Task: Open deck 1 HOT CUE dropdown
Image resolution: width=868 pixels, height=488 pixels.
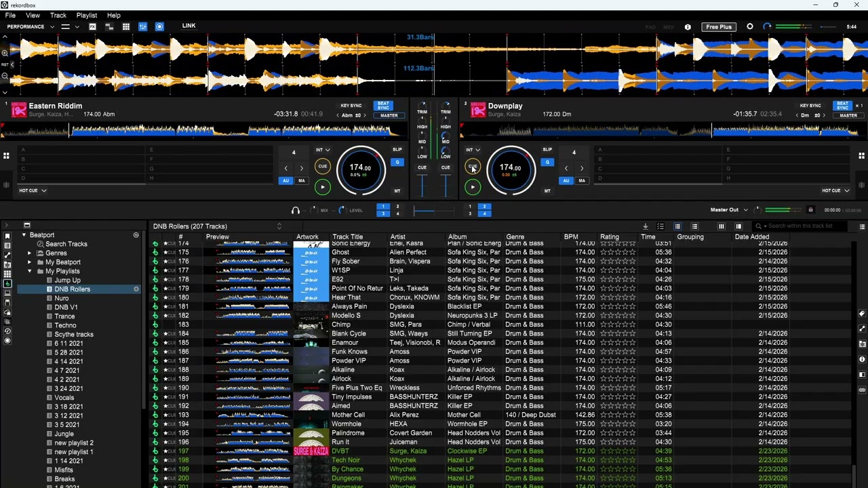Action: pyautogui.click(x=33, y=190)
